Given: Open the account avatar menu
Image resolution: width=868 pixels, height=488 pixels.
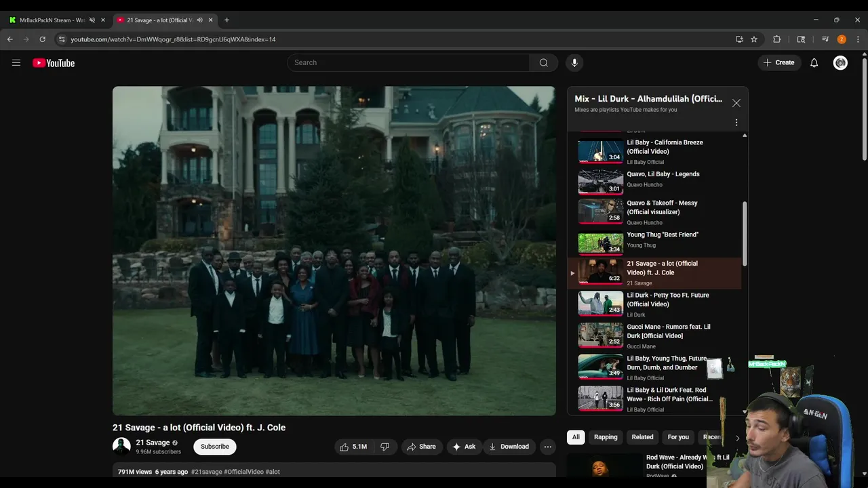Looking at the screenshot, I should [x=840, y=62].
